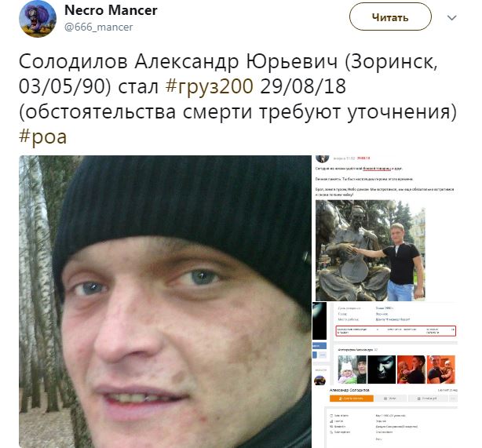Open the Necro Mancer display name link
482x448 pixels.
click(111, 10)
